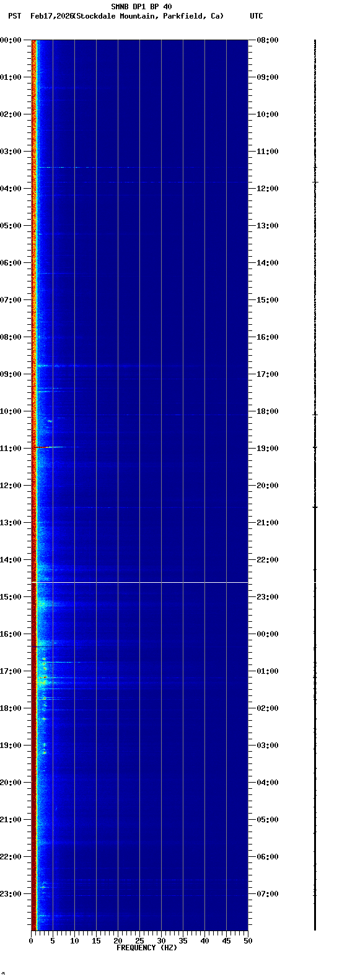This screenshot has width=342, height=980.
Task: Click the 06:00 label on the UTC axis
Action: pos(268,857)
